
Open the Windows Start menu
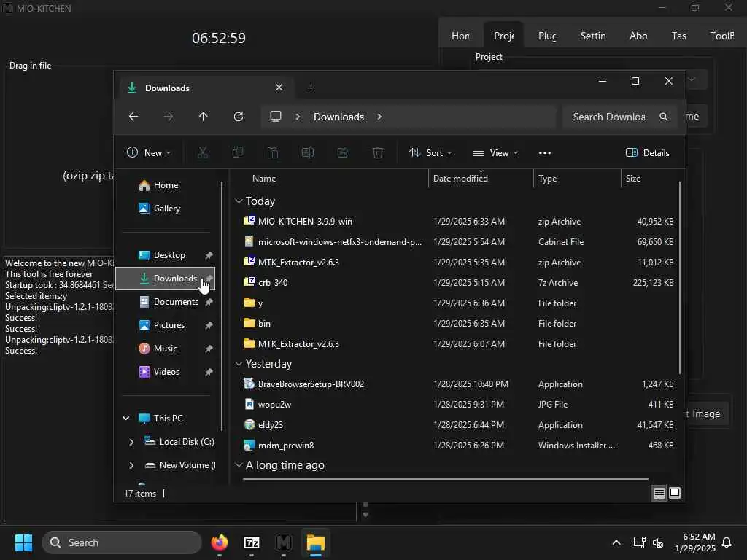[x=23, y=542]
